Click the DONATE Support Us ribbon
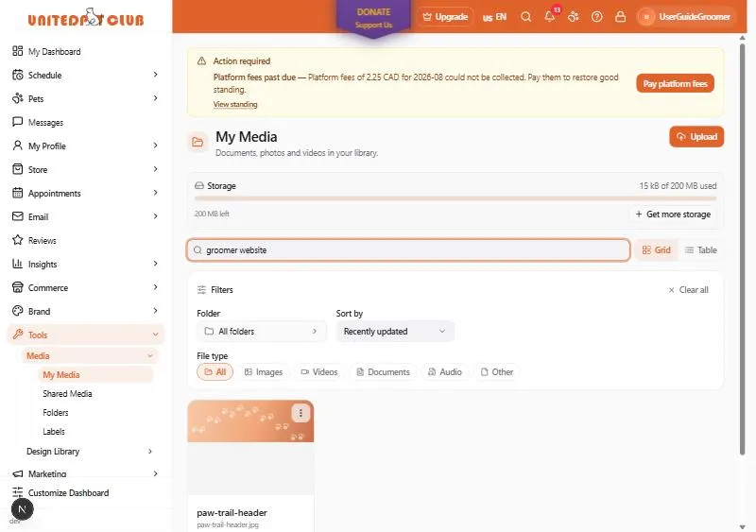 tap(373, 18)
